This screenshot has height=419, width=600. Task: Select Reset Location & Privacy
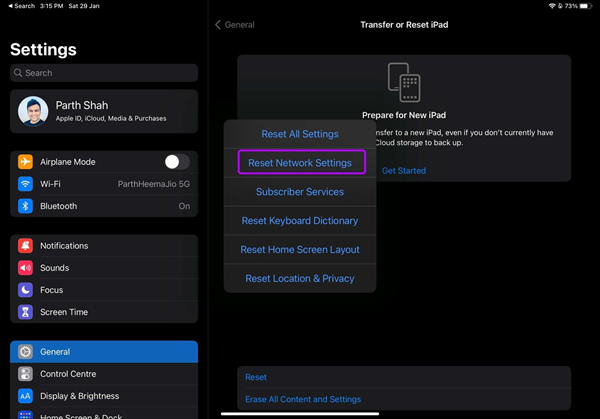(x=300, y=279)
